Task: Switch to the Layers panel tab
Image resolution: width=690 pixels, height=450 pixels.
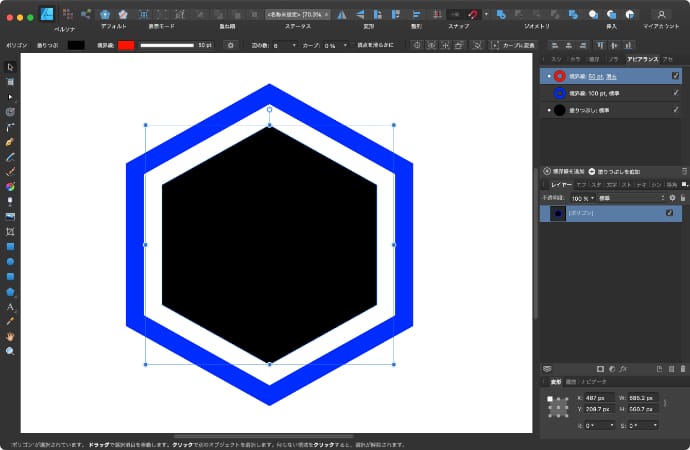Action: [561, 184]
